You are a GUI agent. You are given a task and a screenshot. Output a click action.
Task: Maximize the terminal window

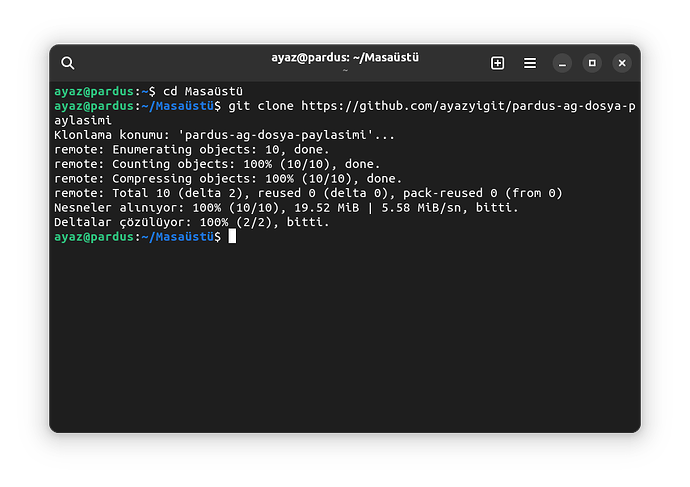click(592, 63)
